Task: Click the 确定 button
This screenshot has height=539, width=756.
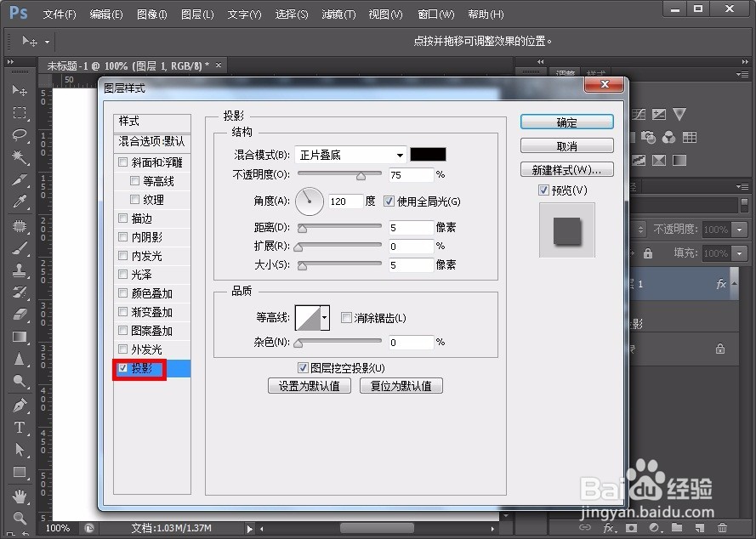Action: click(567, 122)
